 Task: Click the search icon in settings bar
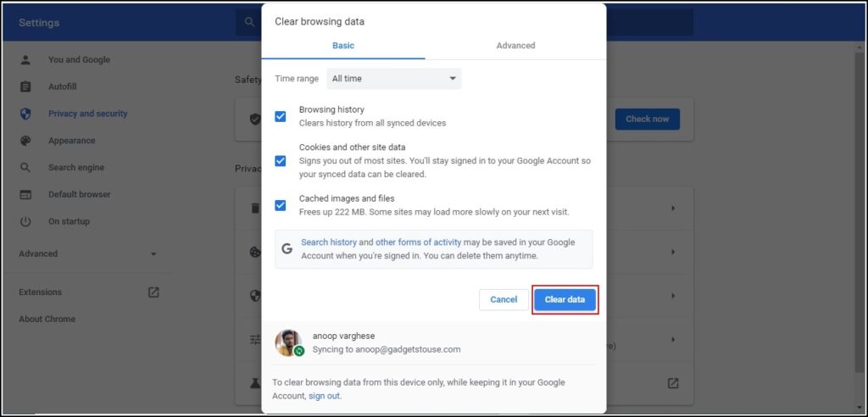pos(250,22)
